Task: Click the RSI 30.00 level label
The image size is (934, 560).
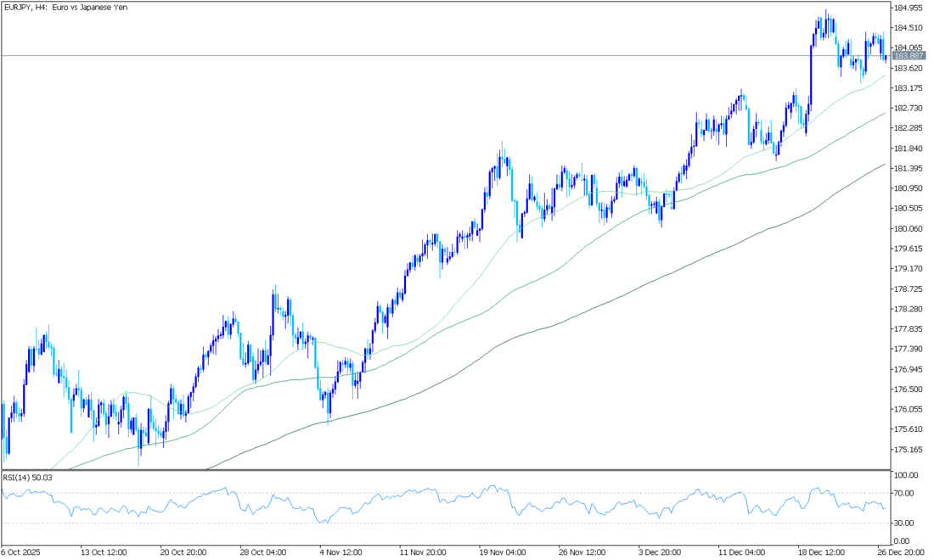Action: point(905,523)
